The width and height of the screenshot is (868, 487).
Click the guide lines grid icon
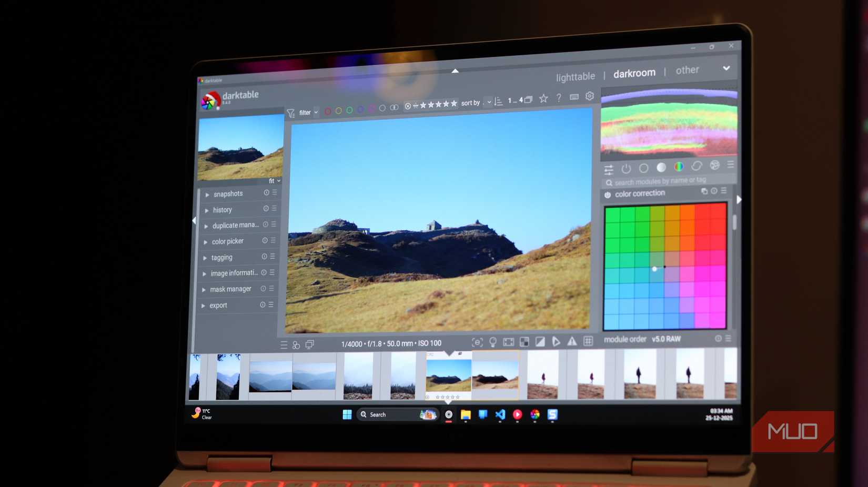[x=588, y=342]
